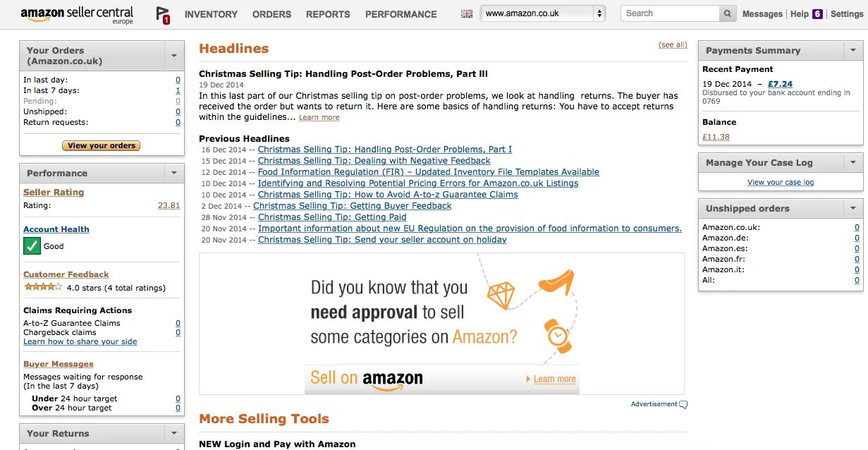Open the REPORTS menu
Viewport: 868px width, 450px height.
328,14
